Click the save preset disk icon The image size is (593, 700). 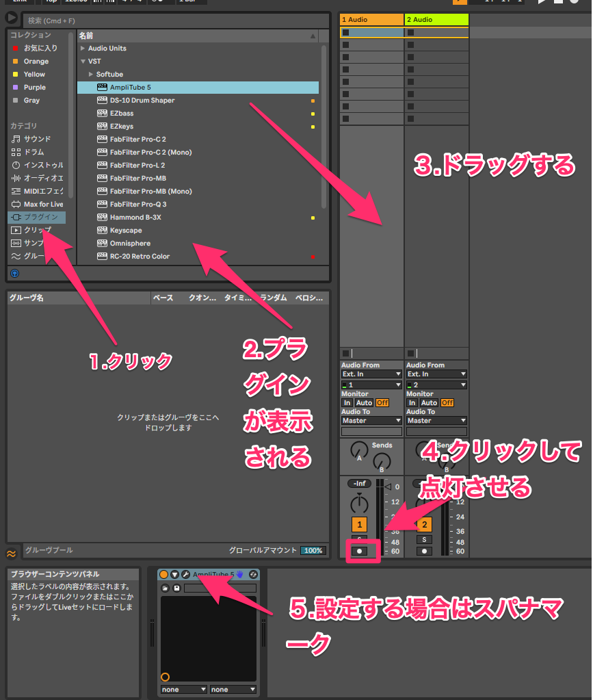(x=176, y=588)
